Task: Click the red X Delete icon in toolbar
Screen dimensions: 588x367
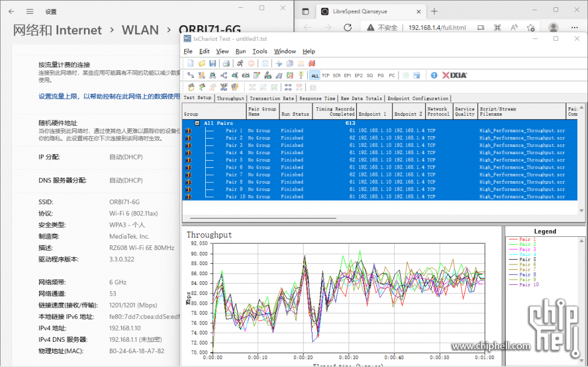Action: coord(312,64)
